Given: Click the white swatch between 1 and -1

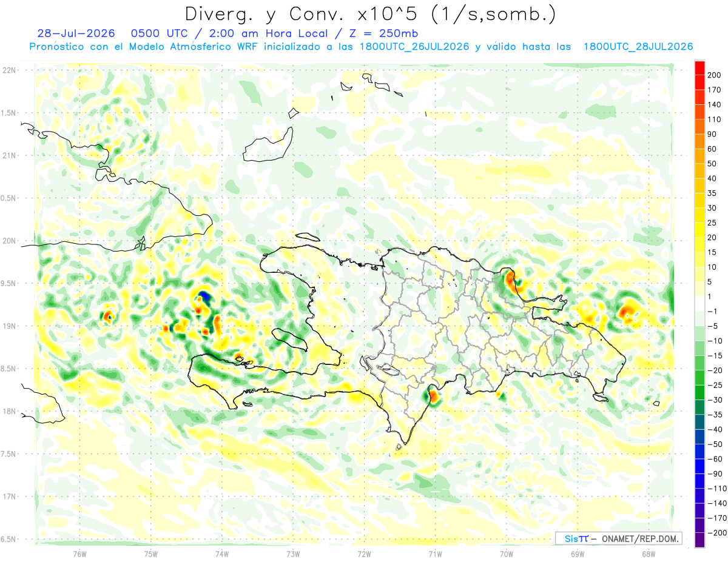Looking at the screenshot, I should coord(699,304).
